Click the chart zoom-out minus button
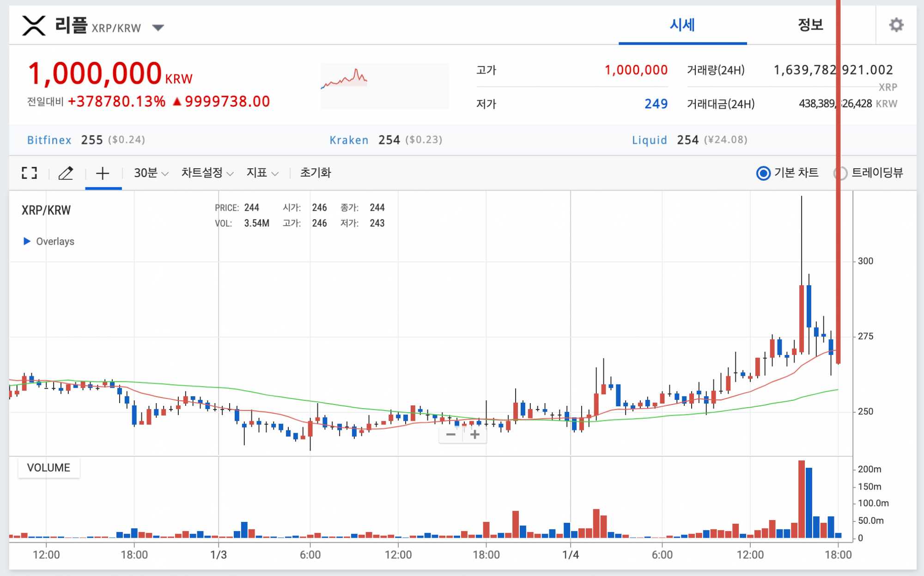 point(451,435)
